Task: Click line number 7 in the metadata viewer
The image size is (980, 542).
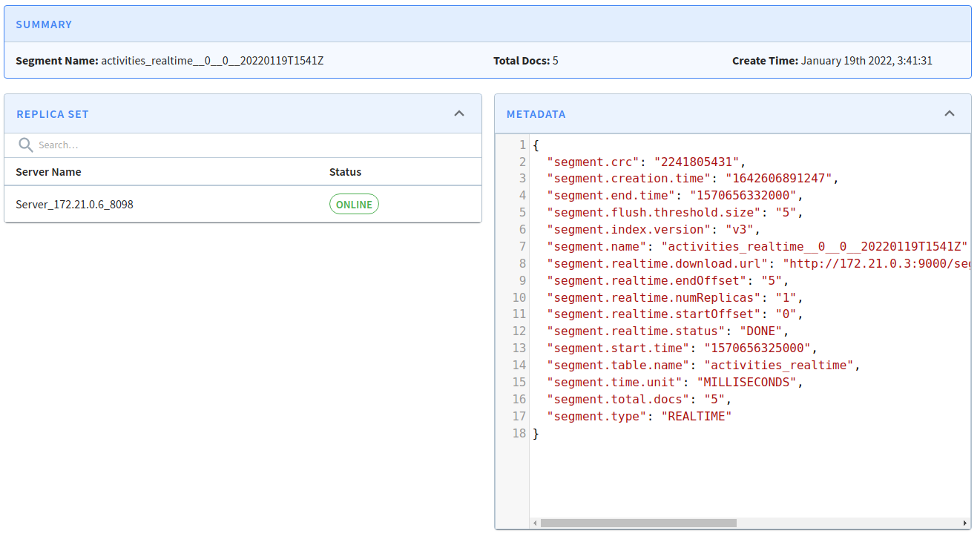Action: [x=521, y=246]
